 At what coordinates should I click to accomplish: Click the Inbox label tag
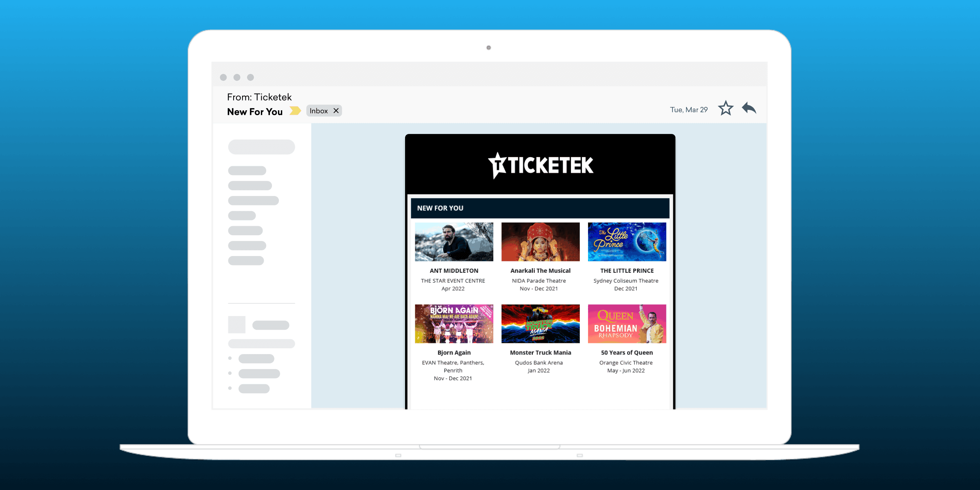pos(318,111)
